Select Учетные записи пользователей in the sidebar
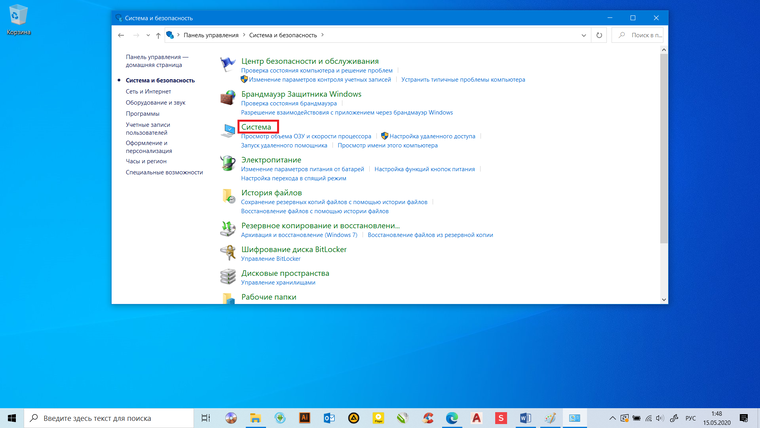 pos(148,128)
